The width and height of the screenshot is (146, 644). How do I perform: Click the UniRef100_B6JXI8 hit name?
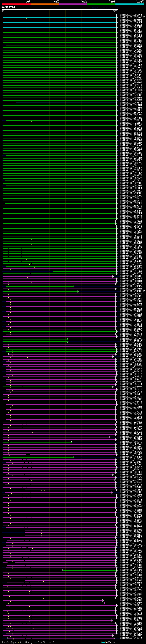(x=131, y=620)
